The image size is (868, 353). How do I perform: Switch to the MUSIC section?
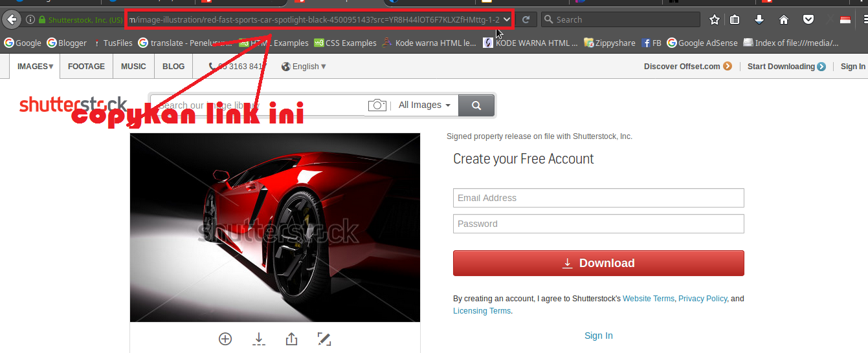[133, 66]
